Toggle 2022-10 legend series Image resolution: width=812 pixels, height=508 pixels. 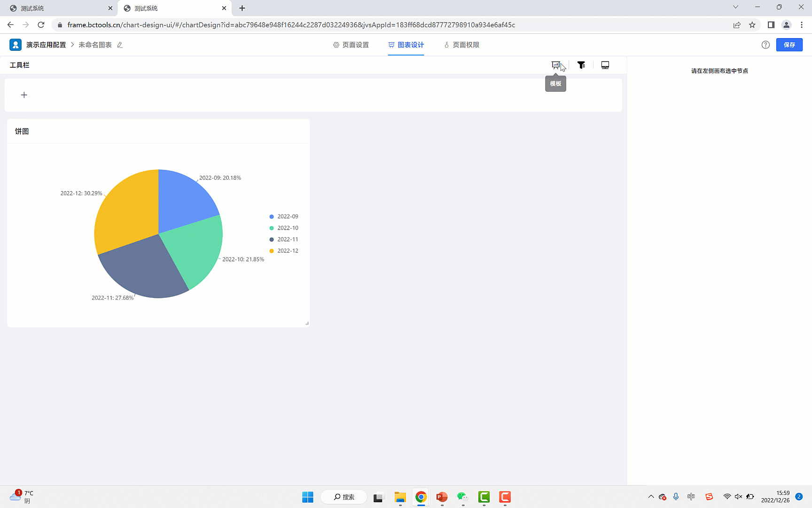284,228
